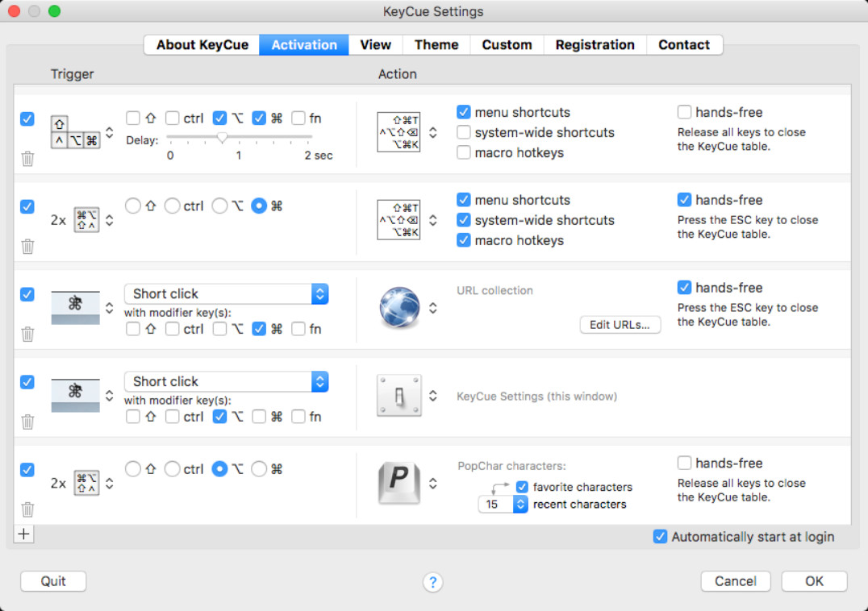Open help with the question mark button
This screenshot has height=611, width=868.
[x=433, y=582]
